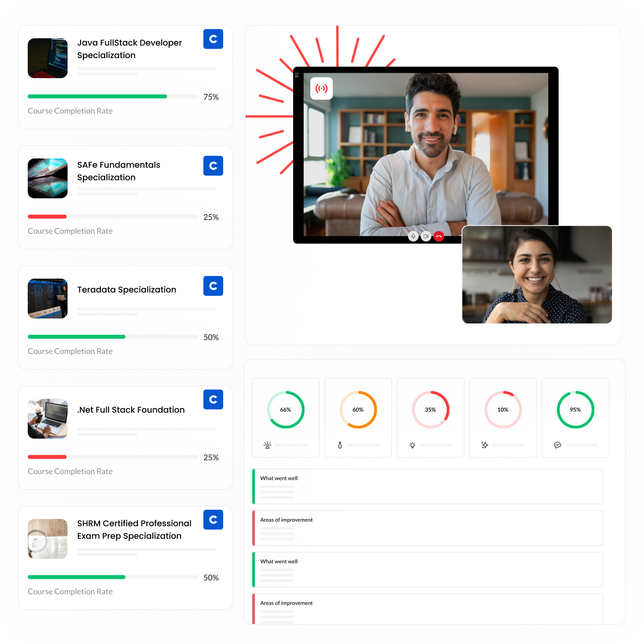
Task: Click the C badge on SHRM Certified Professional card
Action: tap(213, 519)
